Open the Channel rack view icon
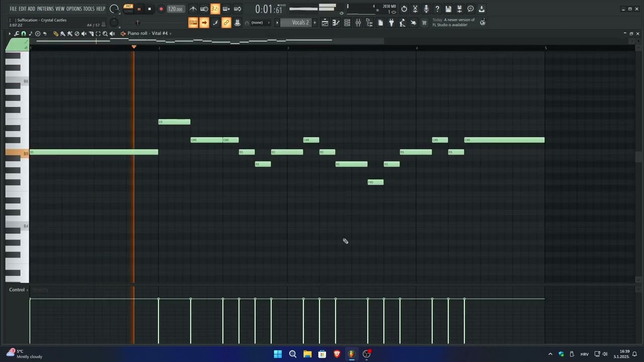The width and height of the screenshot is (644, 362). point(347,23)
